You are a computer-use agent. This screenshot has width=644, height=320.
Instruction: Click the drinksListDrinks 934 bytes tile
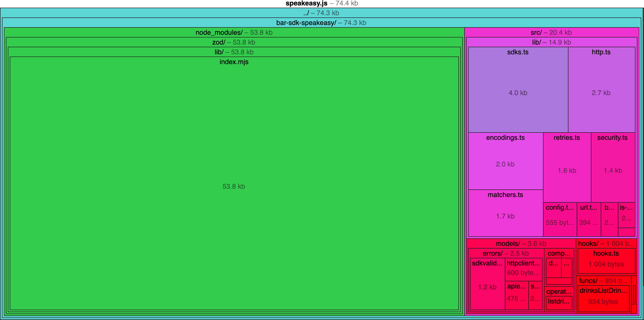(x=603, y=299)
